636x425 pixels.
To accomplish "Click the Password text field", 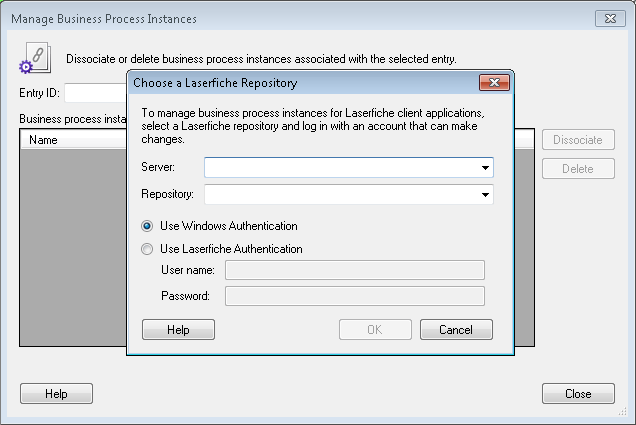I will 355,296.
